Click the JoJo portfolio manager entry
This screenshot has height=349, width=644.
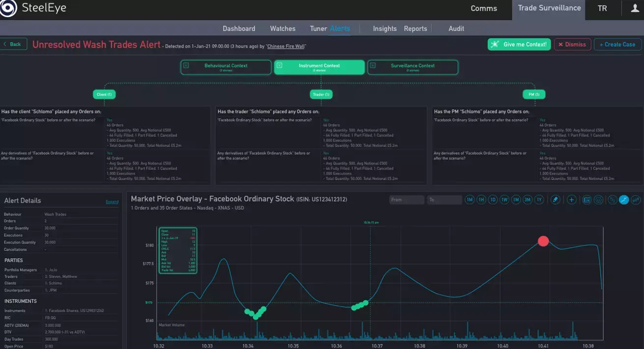tap(51, 270)
